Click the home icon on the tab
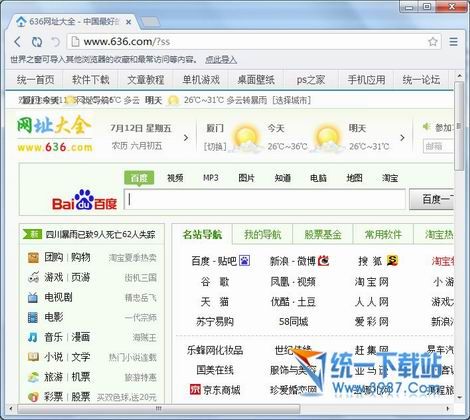Screen dimensions: 470x420 pos(21,22)
